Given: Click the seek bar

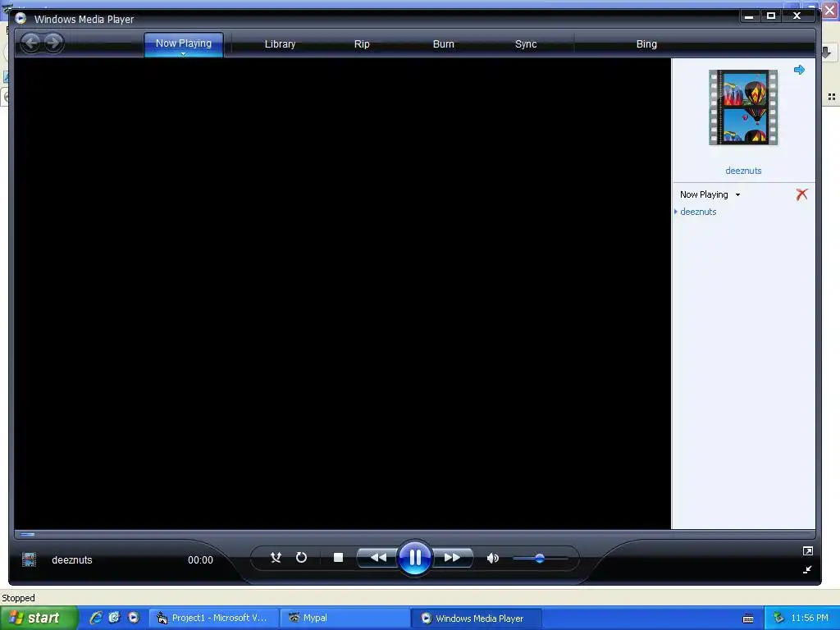Looking at the screenshot, I should click(414, 534).
